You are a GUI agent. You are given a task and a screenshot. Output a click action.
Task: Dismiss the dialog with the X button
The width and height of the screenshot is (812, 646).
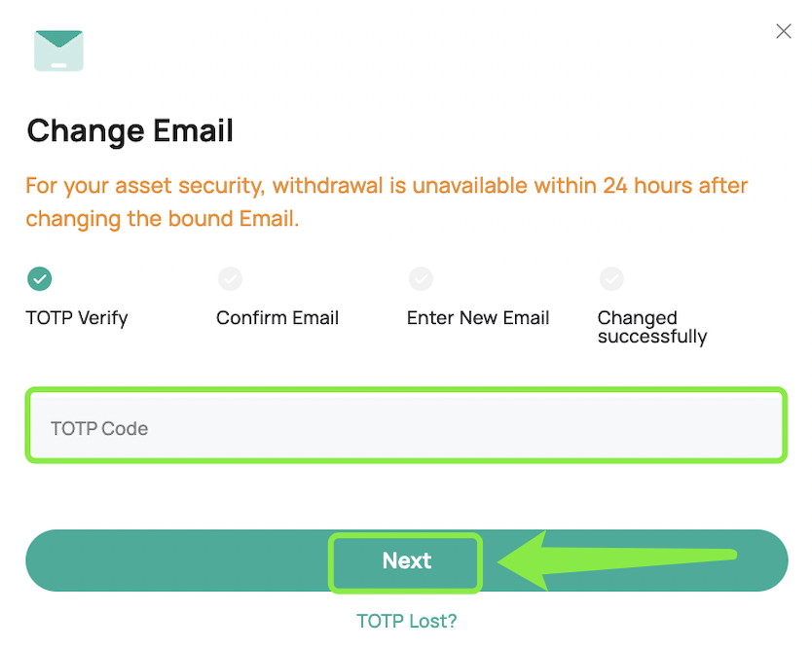coord(784,30)
